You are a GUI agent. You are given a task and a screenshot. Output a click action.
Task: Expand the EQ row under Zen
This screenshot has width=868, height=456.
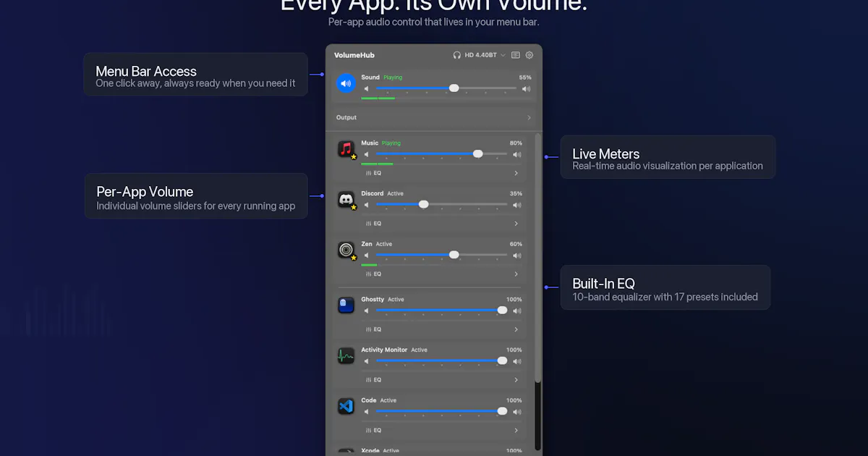[441, 274]
